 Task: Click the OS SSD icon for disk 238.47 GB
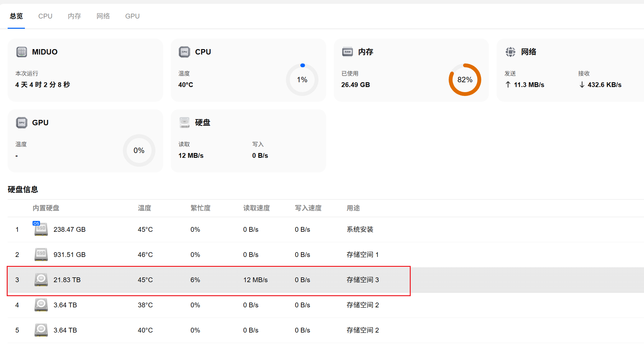coord(41,229)
